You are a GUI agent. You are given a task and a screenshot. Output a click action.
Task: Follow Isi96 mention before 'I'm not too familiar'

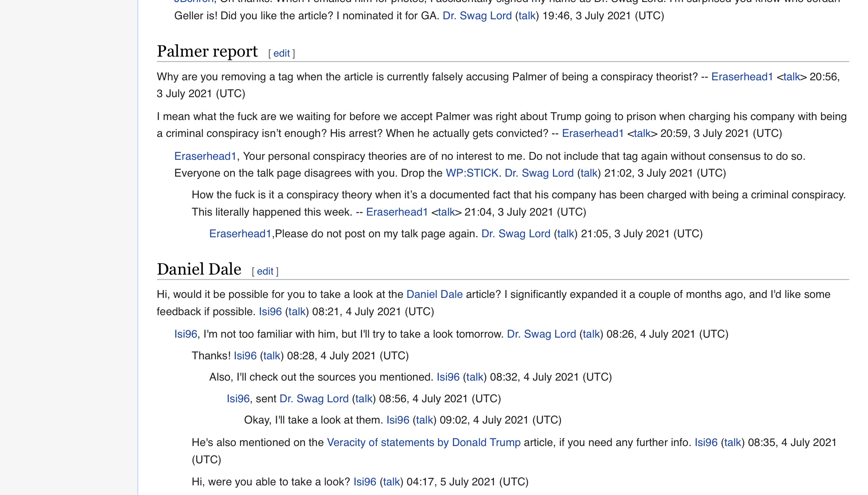pyautogui.click(x=186, y=334)
